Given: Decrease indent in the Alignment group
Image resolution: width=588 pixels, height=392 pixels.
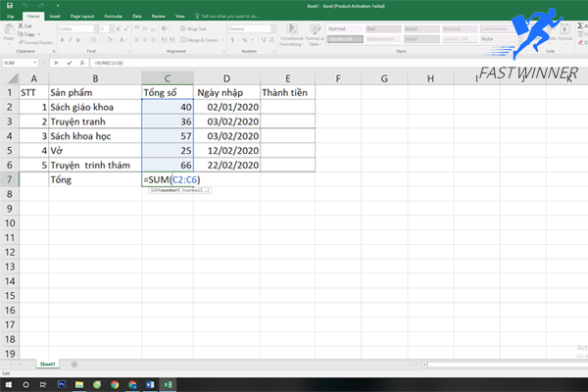Looking at the screenshot, I should [164, 40].
